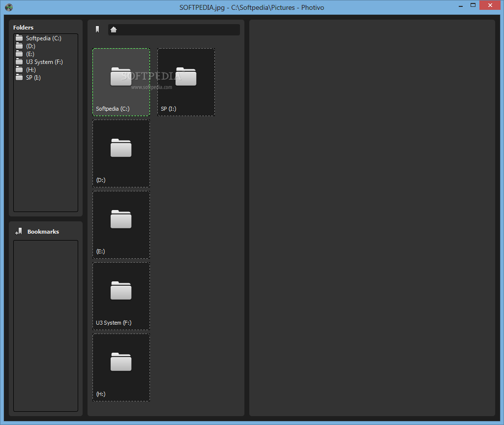Click folder icon next to (D:) in tree
The width and height of the screenshot is (504, 425).
coord(19,46)
